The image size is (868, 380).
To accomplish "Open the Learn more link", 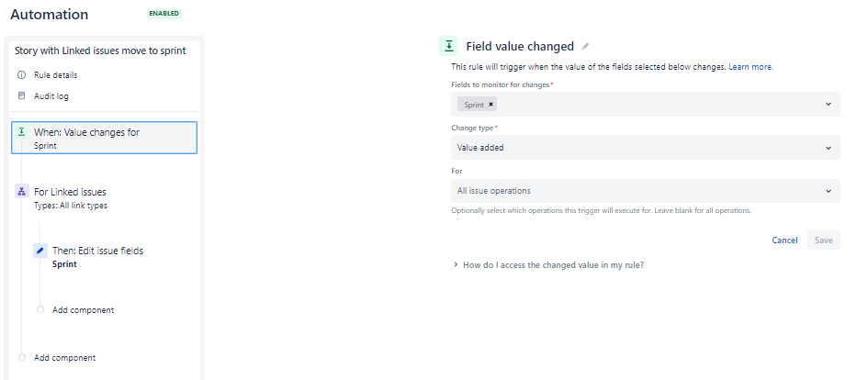I will point(750,67).
